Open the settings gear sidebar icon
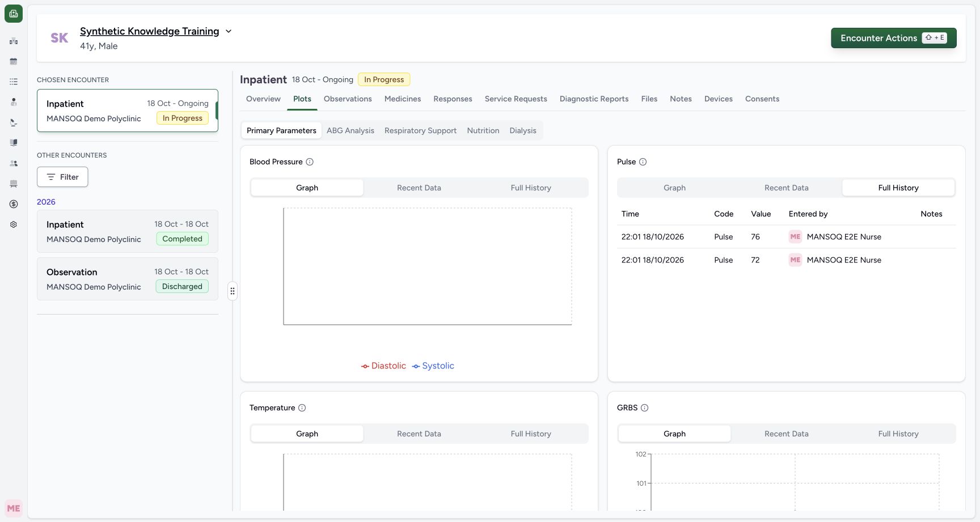980x522 pixels. (x=14, y=224)
